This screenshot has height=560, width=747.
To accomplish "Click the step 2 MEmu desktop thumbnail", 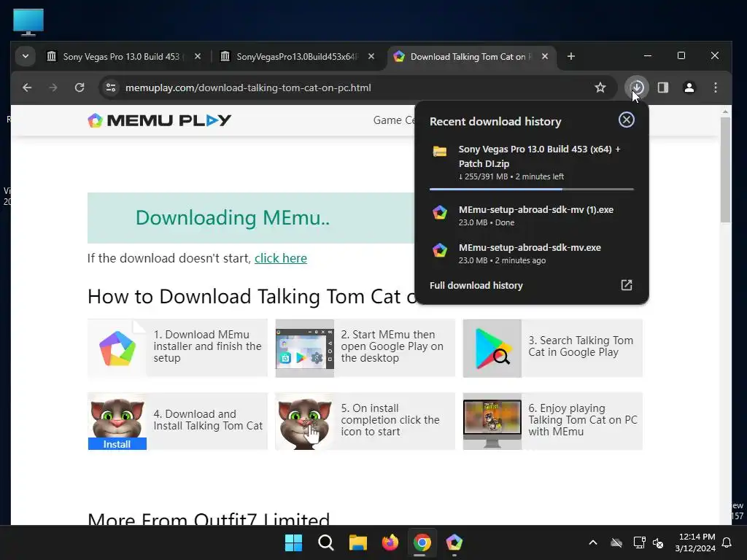I will 305,348.
